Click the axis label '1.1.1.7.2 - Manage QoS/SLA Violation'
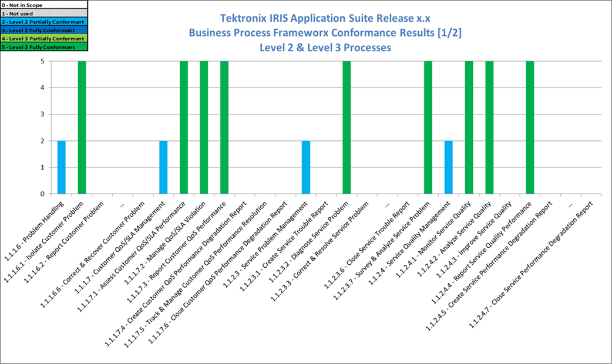 pyautogui.click(x=165, y=242)
